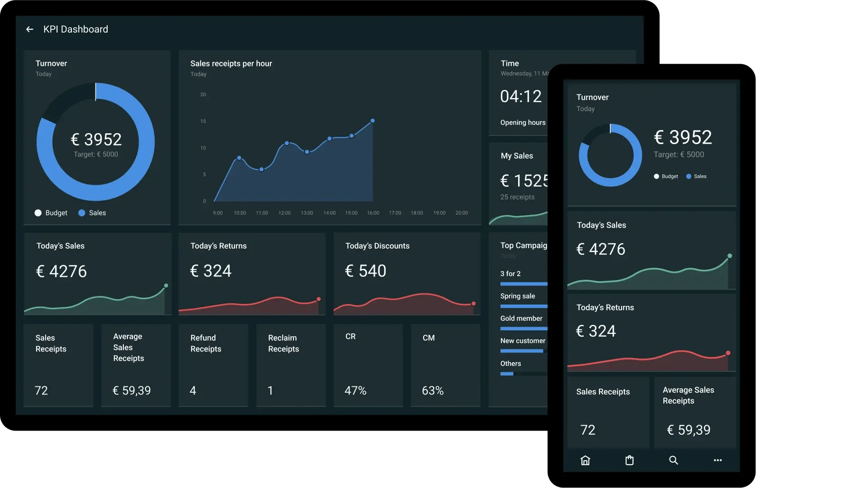868x488 pixels.
Task: Tap the shopping bag icon in bottom navigation
Action: point(629,460)
